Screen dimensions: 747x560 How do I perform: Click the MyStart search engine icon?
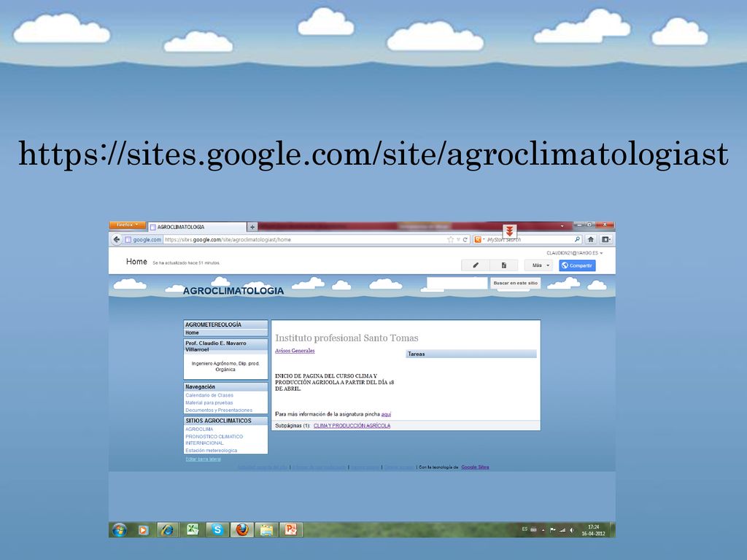[x=478, y=239]
